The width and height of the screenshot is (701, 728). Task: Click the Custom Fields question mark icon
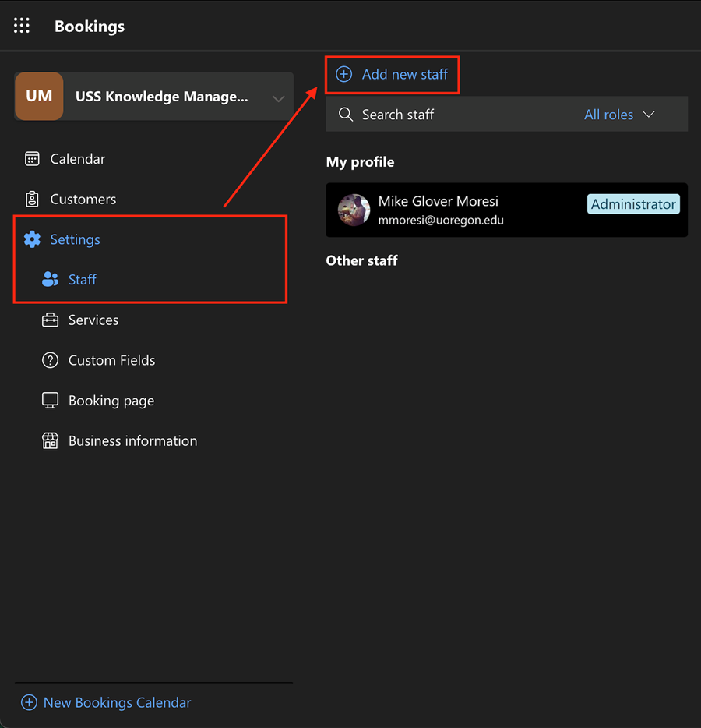(x=50, y=360)
